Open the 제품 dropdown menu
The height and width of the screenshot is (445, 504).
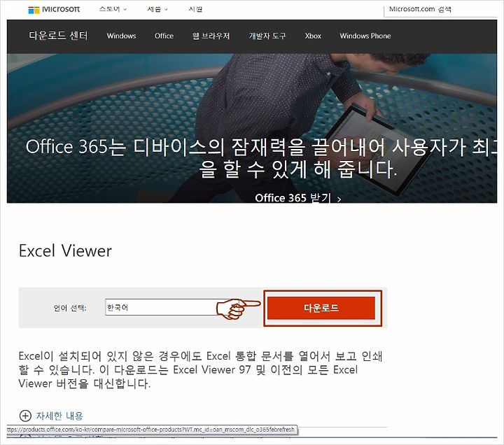tap(157, 9)
